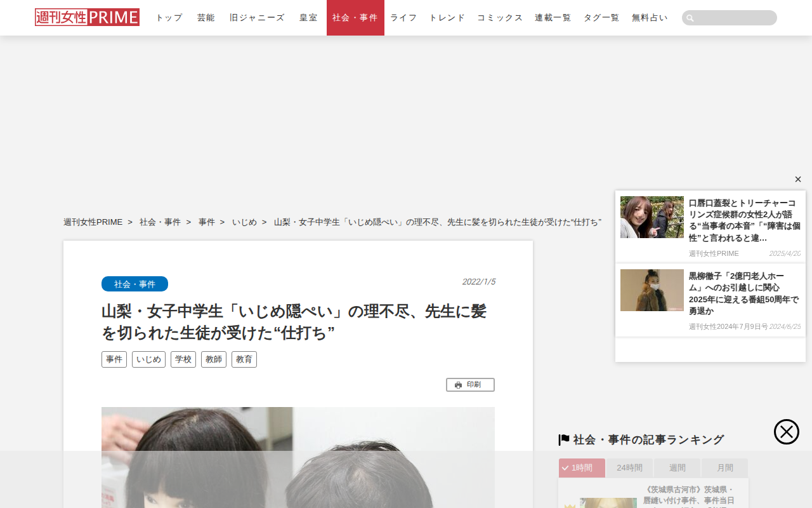Switch ranking to 1時間 tab
812x508 pixels.
tap(582, 468)
